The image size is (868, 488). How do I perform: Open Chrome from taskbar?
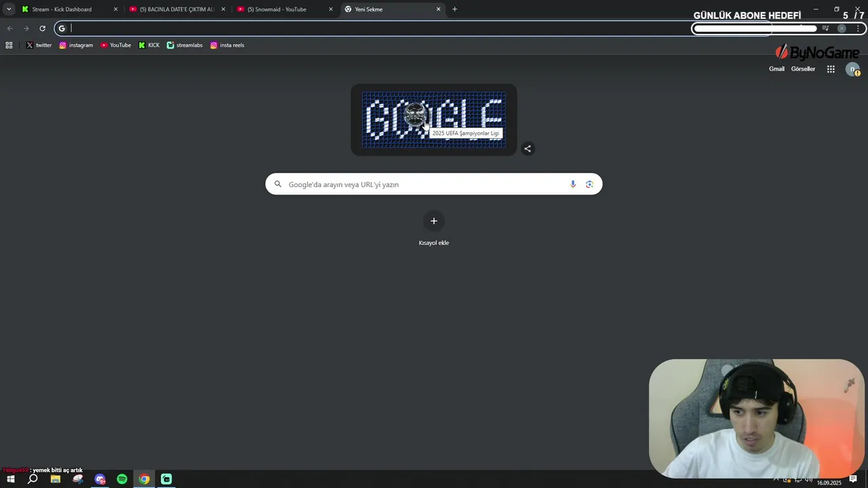point(144,479)
